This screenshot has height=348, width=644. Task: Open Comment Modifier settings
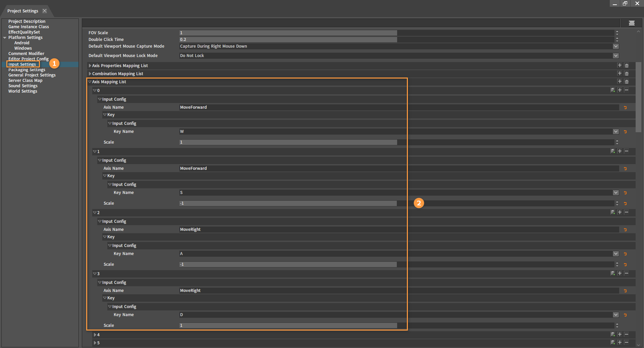pos(26,54)
